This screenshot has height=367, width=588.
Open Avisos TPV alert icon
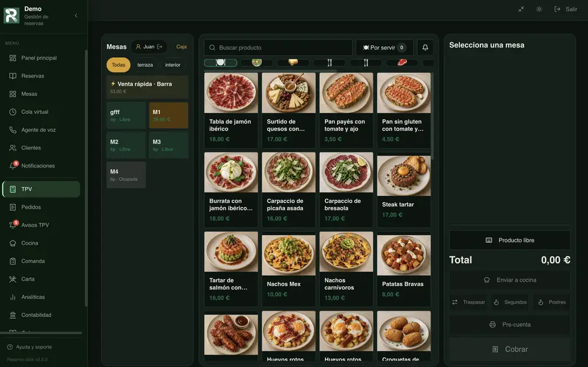[13, 225]
